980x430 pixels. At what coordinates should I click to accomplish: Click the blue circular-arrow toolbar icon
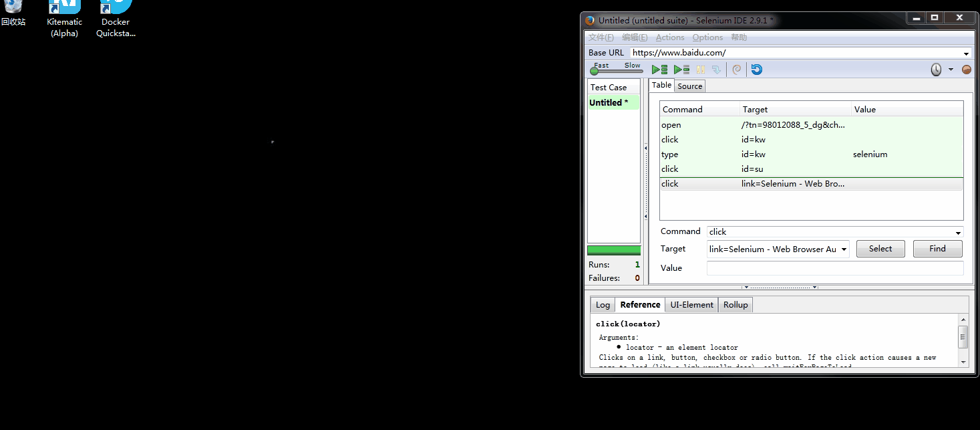(x=756, y=70)
